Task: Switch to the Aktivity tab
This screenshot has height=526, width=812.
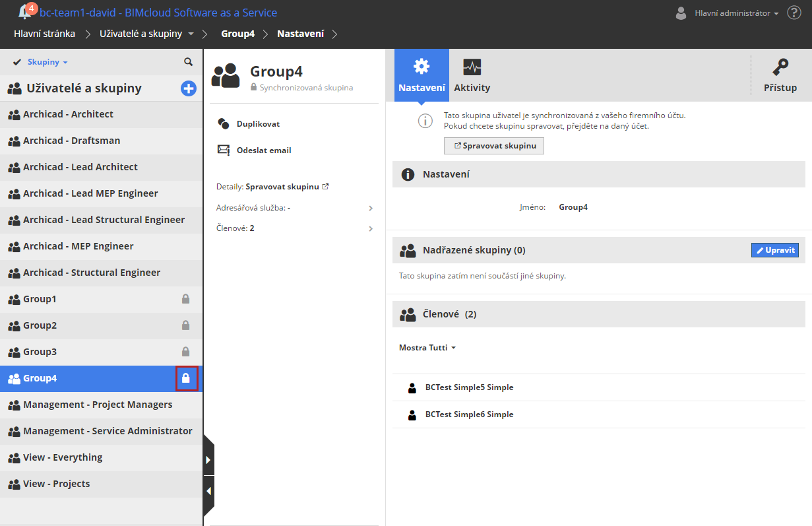Action: click(472, 75)
